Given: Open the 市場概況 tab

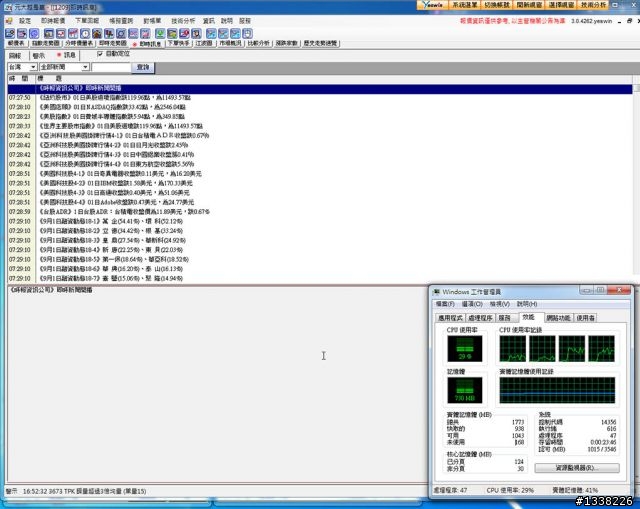Looking at the screenshot, I should click(230, 43).
